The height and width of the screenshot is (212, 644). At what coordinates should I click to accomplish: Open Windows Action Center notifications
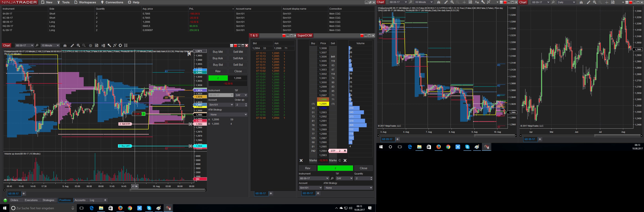370,208
